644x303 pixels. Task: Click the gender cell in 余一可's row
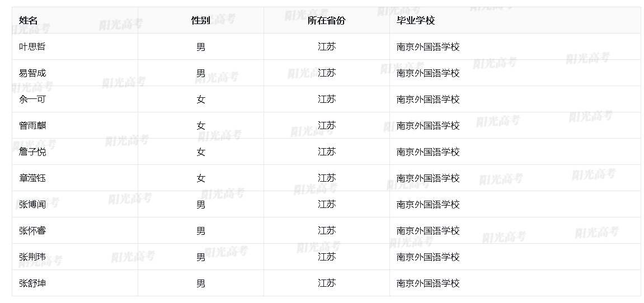point(201,100)
